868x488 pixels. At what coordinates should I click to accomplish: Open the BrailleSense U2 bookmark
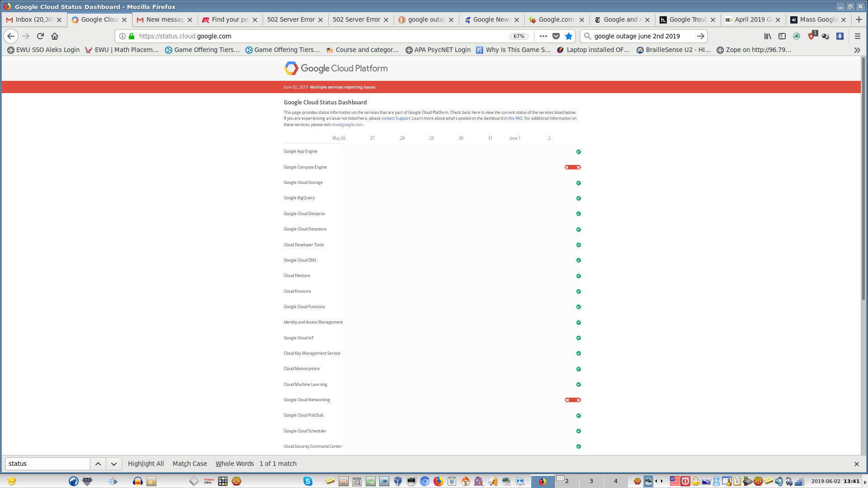coord(674,50)
